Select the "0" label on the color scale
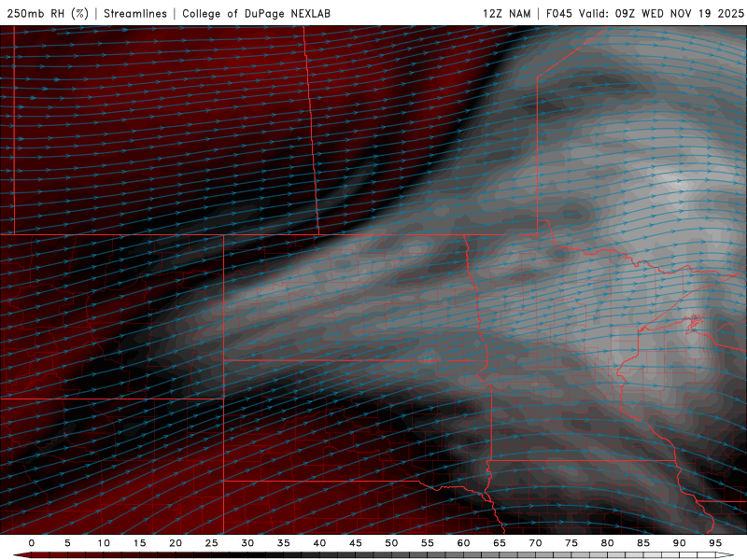Viewport: 747px width, 560px height. click(32, 543)
